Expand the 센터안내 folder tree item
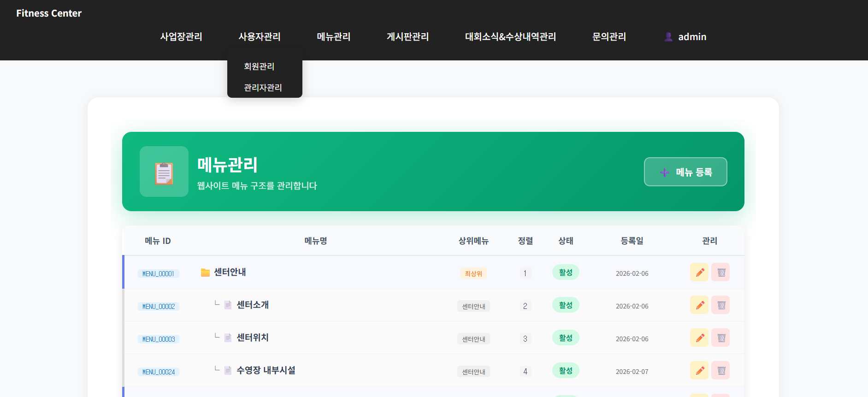This screenshot has width=868, height=397. pyautogui.click(x=205, y=273)
